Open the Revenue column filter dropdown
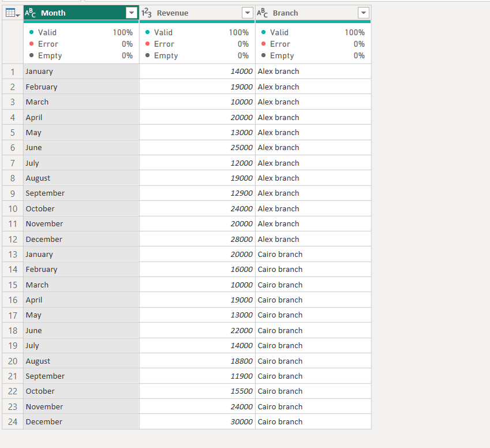This screenshot has height=448, width=490. (248, 13)
